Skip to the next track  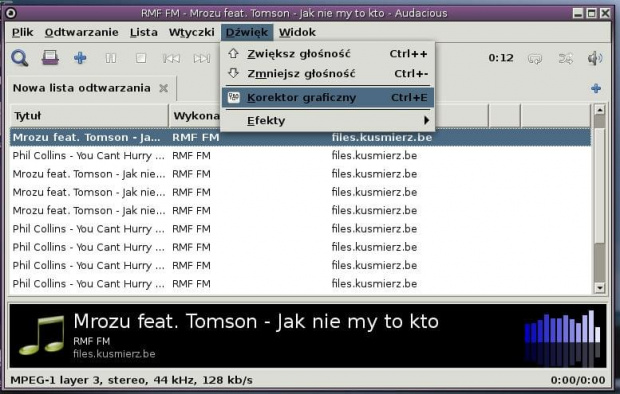202,59
